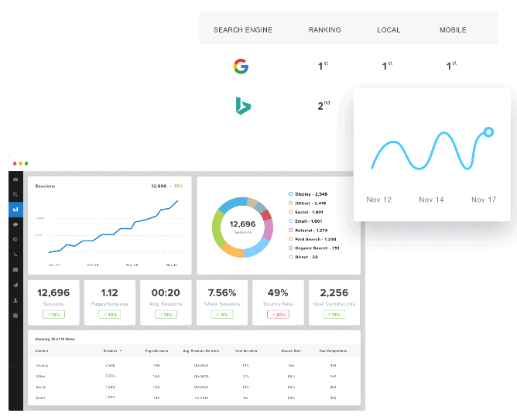Click the Social orange legend marker
This screenshot has width=517, height=420.
coord(290,212)
